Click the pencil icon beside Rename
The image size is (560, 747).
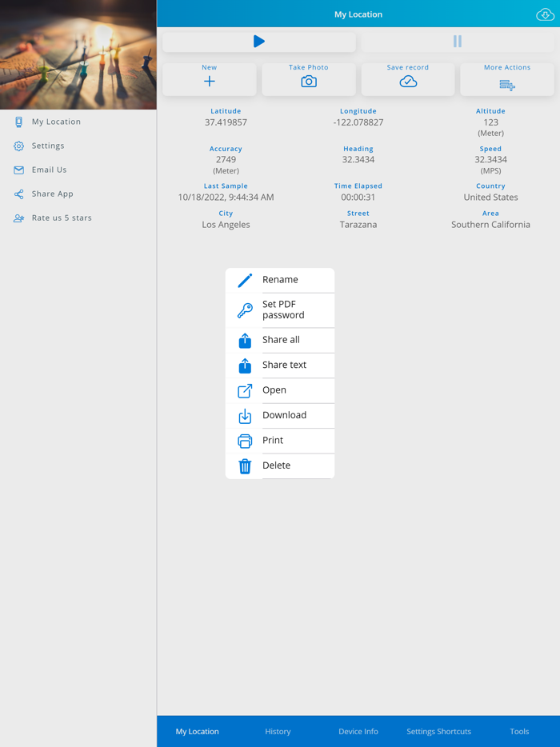(245, 280)
